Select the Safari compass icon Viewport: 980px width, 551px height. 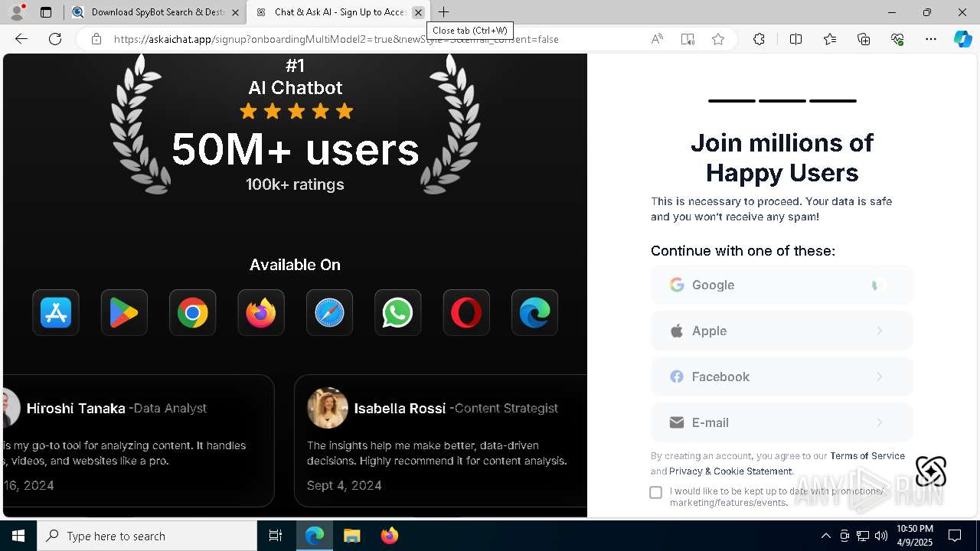(x=329, y=312)
